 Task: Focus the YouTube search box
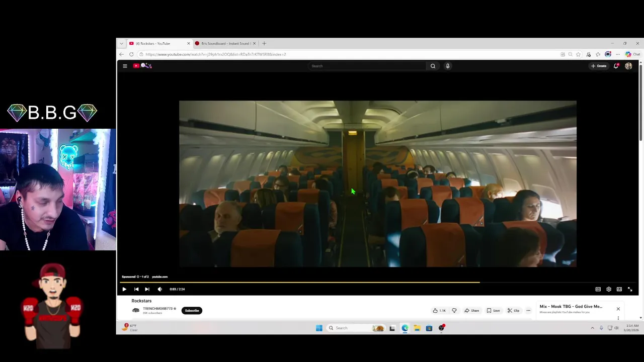tap(367, 66)
